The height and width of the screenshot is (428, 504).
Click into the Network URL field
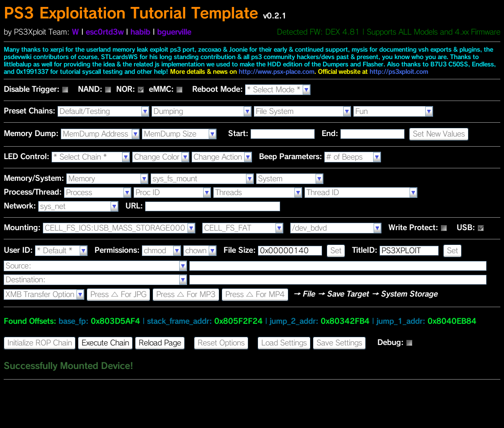click(x=212, y=206)
